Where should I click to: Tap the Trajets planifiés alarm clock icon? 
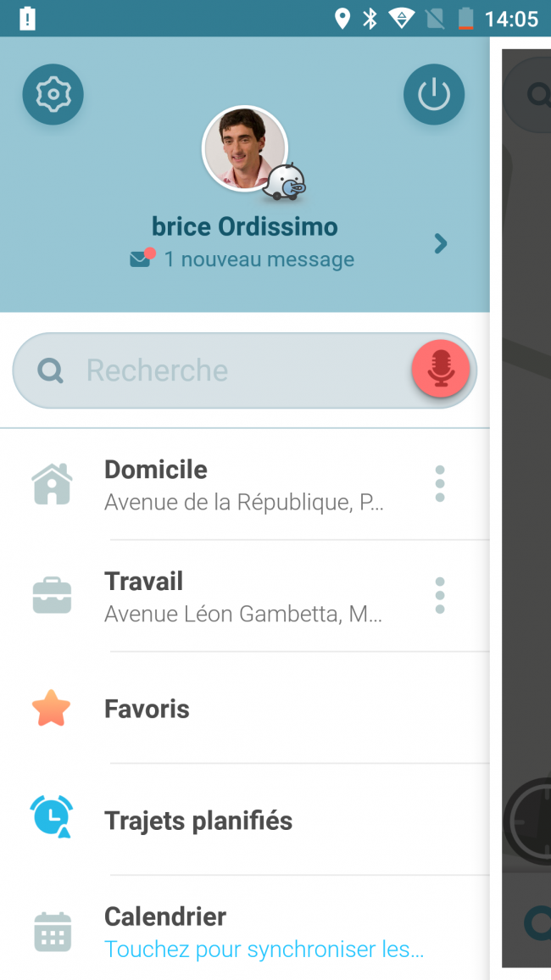(x=52, y=817)
